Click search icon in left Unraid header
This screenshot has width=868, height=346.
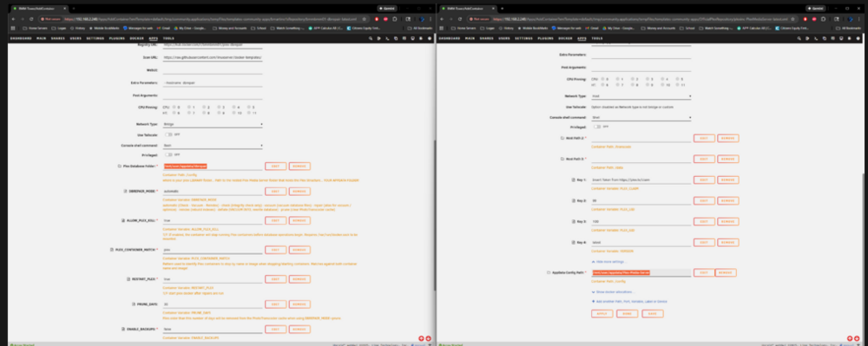371,38
